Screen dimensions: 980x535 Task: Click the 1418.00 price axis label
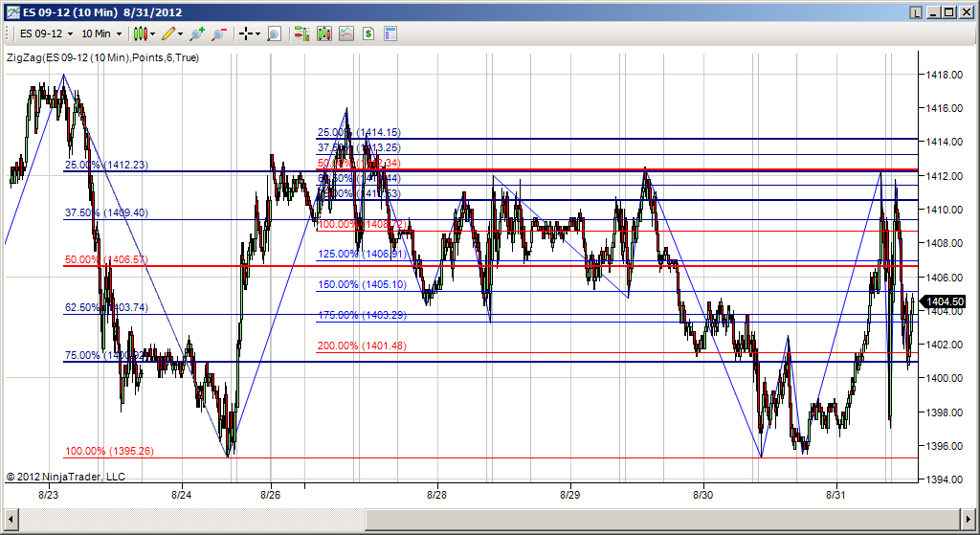[944, 75]
